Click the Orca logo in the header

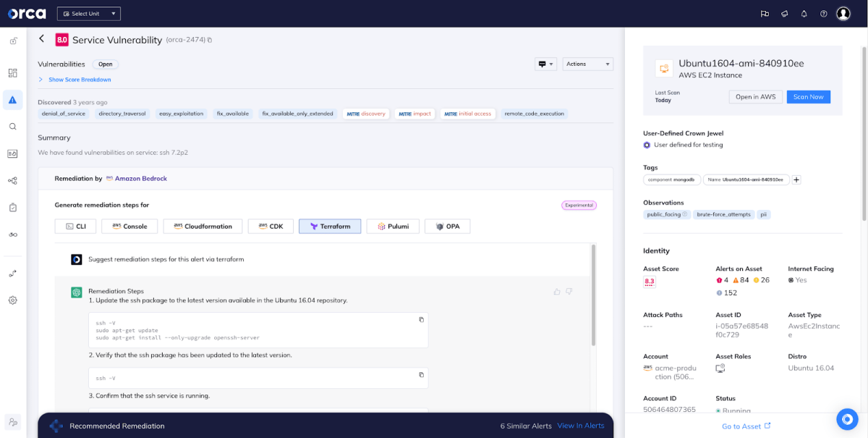(x=27, y=13)
